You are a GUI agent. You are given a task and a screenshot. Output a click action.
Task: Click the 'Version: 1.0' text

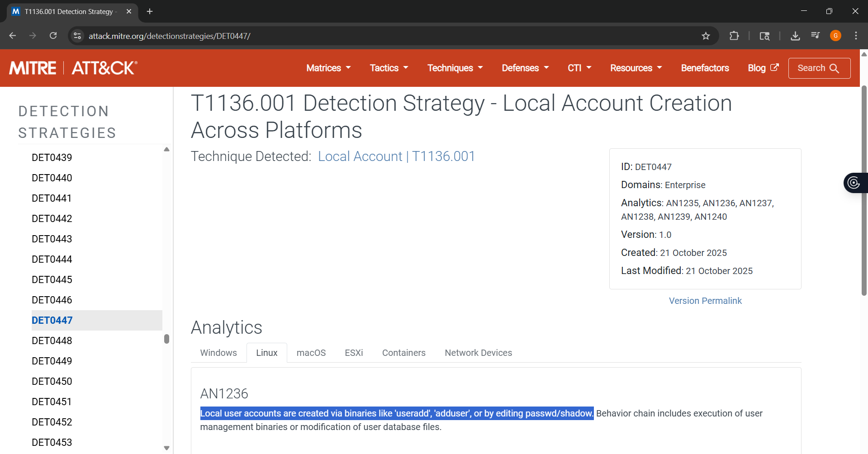tap(646, 235)
